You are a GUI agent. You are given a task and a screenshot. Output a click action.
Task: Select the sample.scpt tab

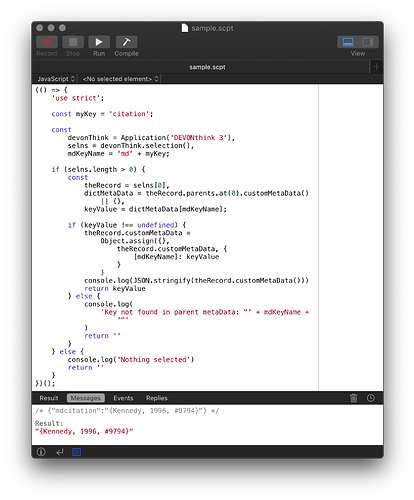coord(207,67)
